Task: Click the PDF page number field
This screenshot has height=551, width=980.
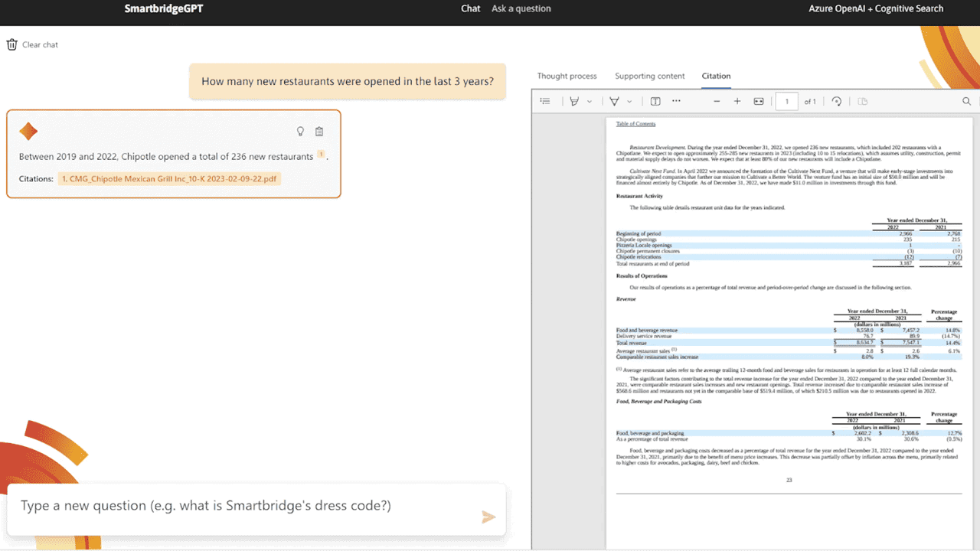Action: [786, 101]
